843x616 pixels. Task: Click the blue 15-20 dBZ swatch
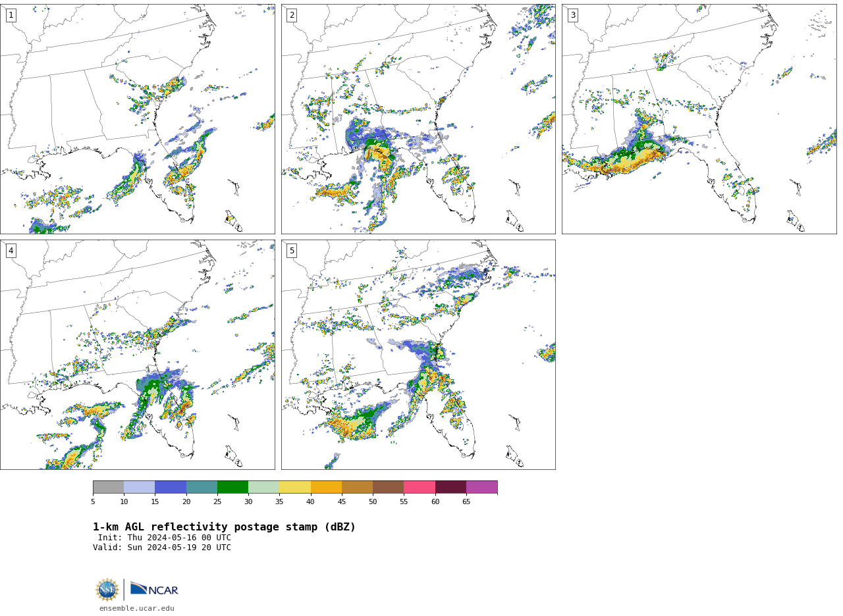tap(171, 487)
